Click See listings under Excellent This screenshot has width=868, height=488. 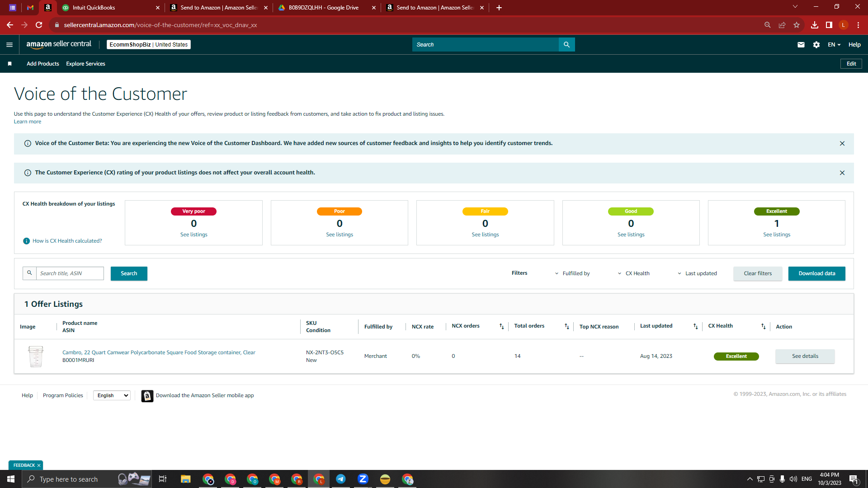(x=777, y=235)
